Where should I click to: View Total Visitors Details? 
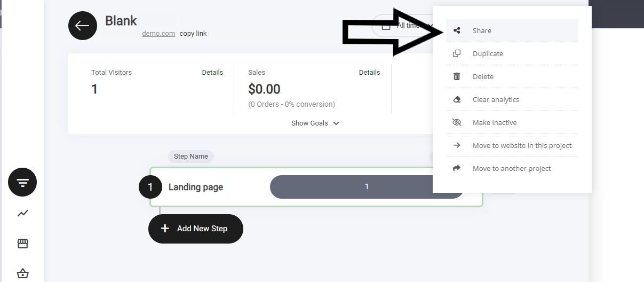coord(212,73)
